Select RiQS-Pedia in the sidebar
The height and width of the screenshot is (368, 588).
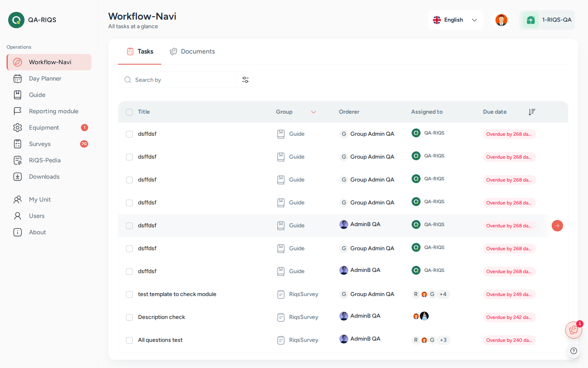[x=49, y=160]
